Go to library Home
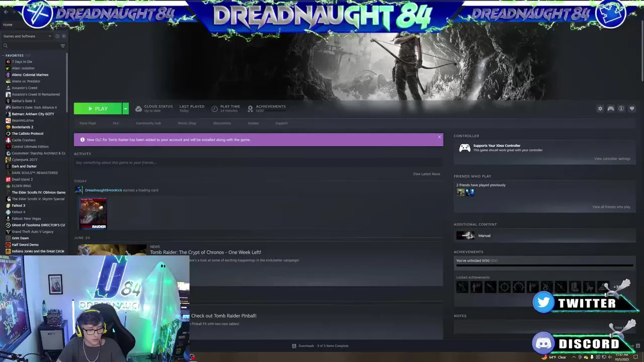 pyautogui.click(x=8, y=25)
